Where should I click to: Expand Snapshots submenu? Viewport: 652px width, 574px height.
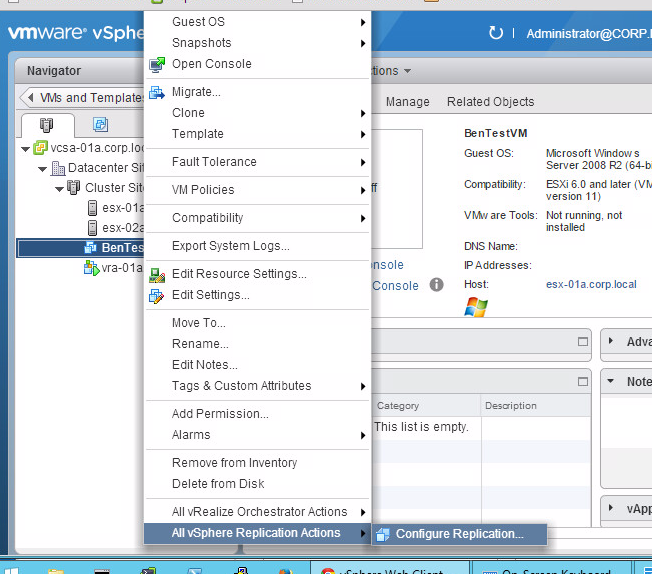coord(257,43)
